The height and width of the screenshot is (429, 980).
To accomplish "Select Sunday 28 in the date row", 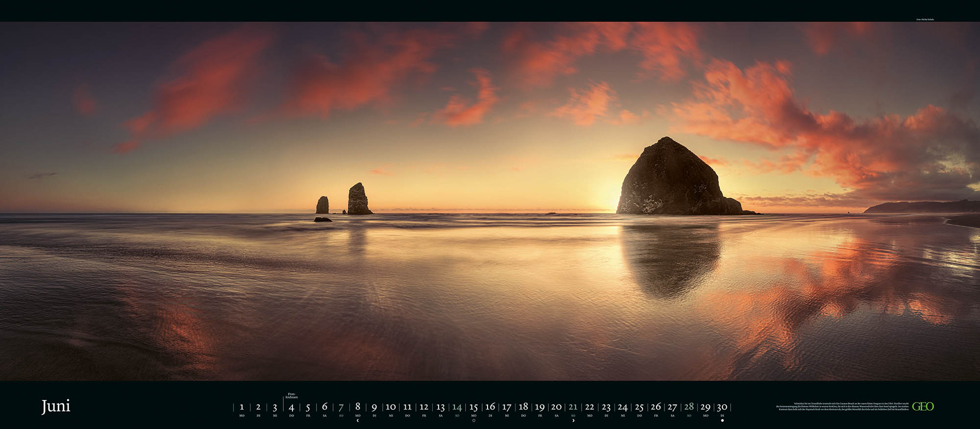I will [689, 407].
